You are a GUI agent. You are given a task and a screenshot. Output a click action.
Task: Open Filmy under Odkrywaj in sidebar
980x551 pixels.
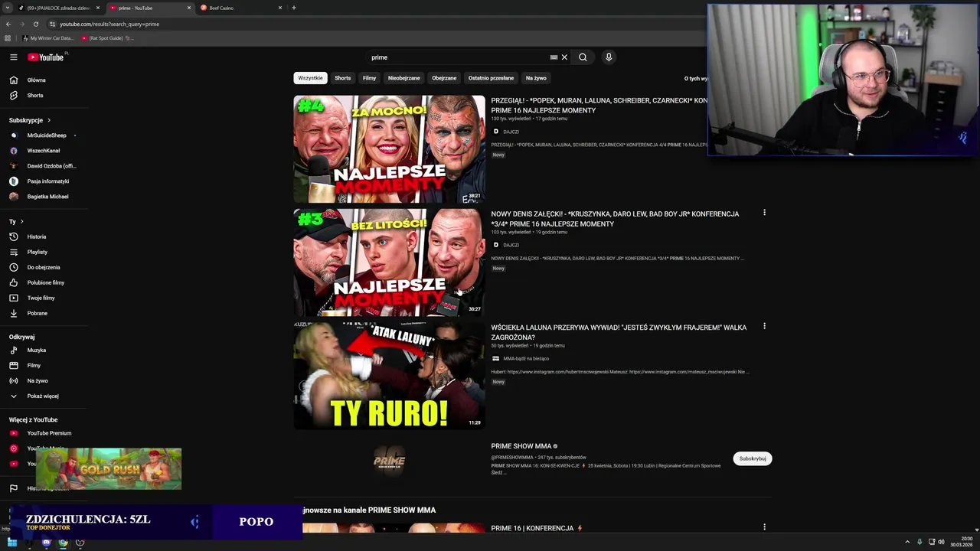(34, 365)
